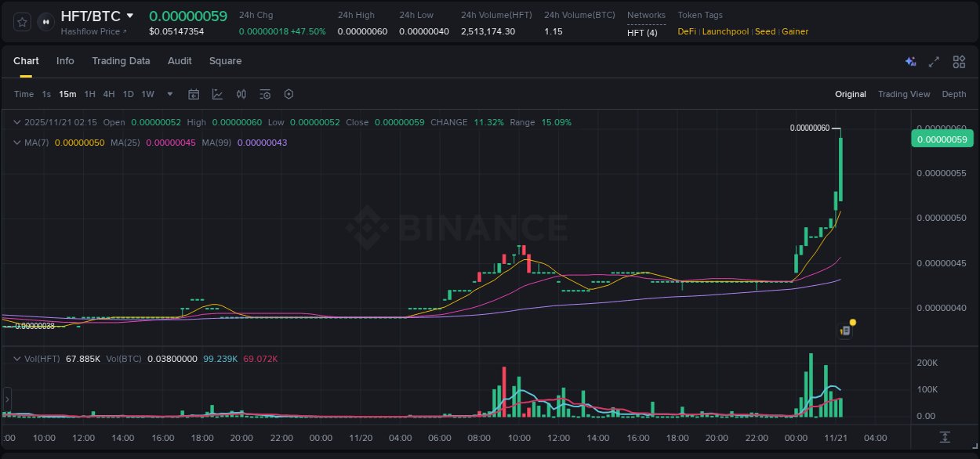
Task: Open the Launchpool token tag link
Action: point(724,31)
